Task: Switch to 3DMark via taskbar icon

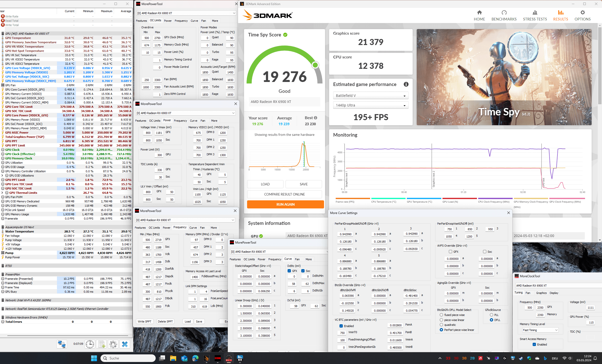Action: pyautogui.click(x=206, y=358)
